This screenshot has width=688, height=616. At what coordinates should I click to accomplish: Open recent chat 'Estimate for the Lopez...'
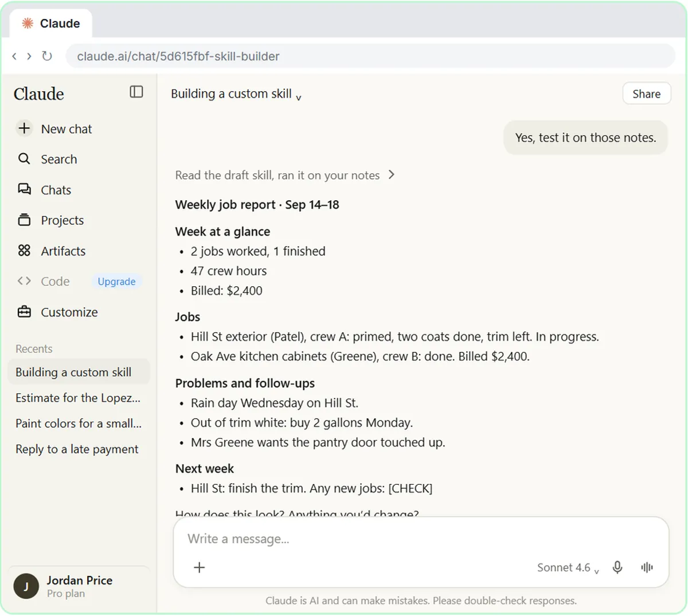[79, 398]
